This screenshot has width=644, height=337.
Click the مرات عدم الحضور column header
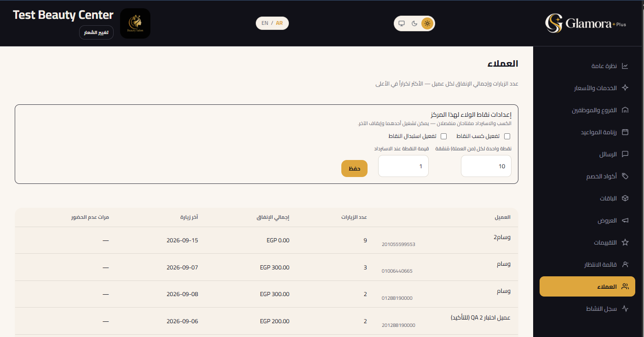click(90, 217)
